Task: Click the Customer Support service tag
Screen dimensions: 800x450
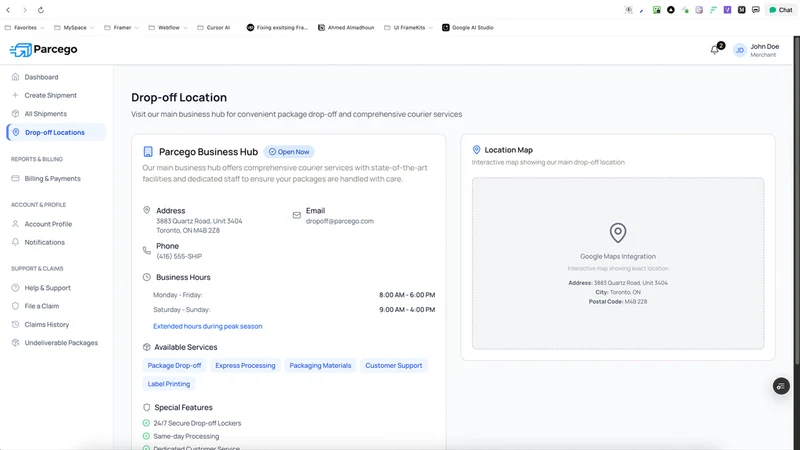Action: (x=394, y=365)
